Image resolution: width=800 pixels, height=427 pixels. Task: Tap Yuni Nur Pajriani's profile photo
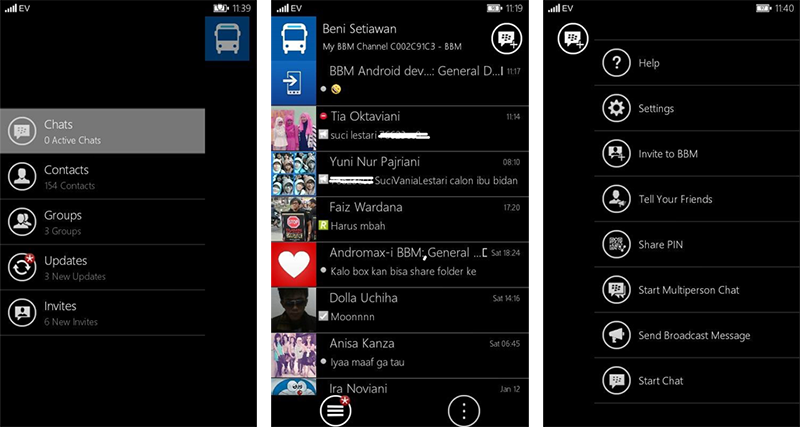click(293, 174)
